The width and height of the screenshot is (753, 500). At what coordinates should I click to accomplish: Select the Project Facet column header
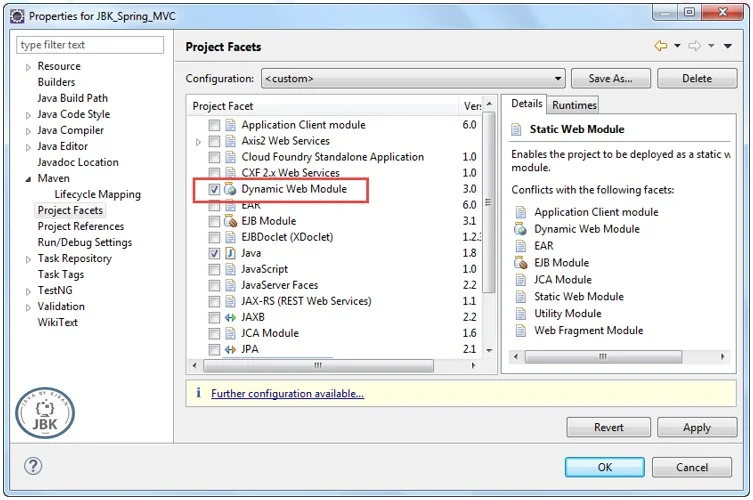[323, 106]
